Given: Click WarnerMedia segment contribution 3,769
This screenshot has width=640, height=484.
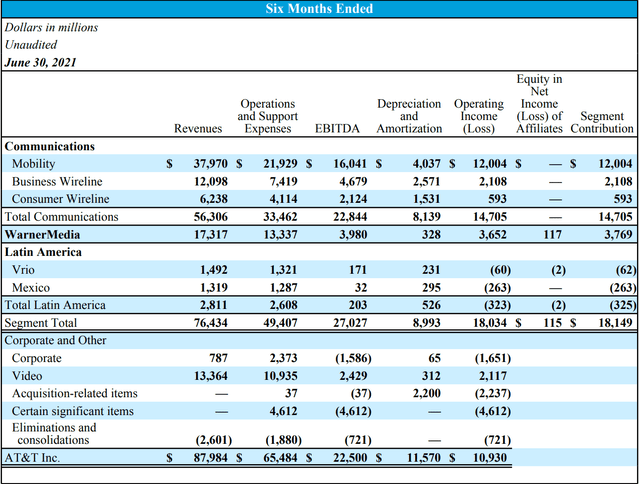Looking at the screenshot, I should (618, 235).
